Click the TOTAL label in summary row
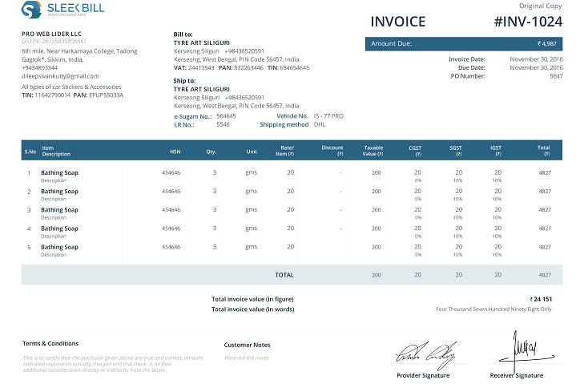 [x=284, y=275]
